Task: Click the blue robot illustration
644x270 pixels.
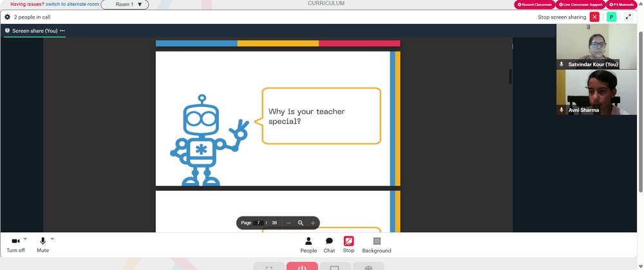Action: (x=209, y=140)
